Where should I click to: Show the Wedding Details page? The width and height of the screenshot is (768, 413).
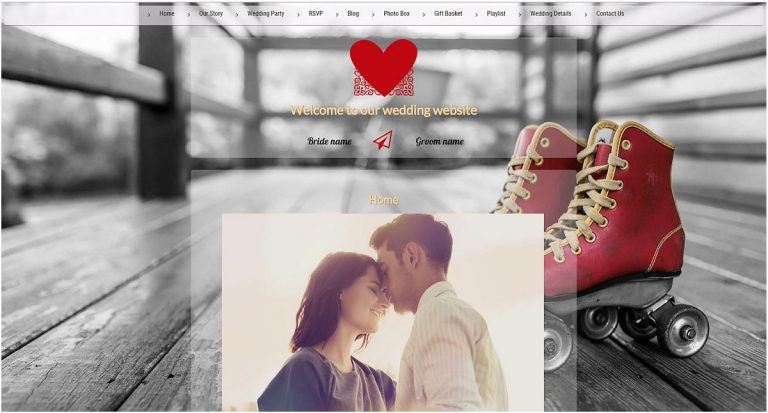551,14
